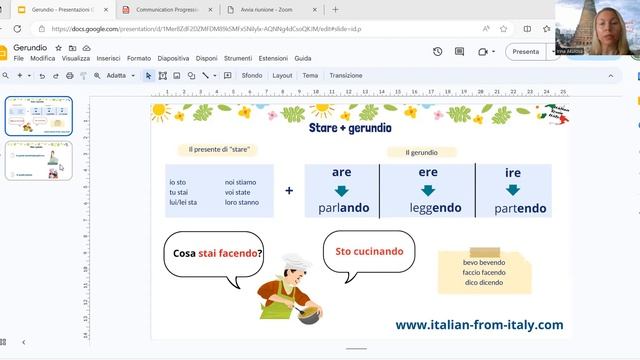
Task: Open the Strumenti menu
Action: pyautogui.click(x=238, y=58)
